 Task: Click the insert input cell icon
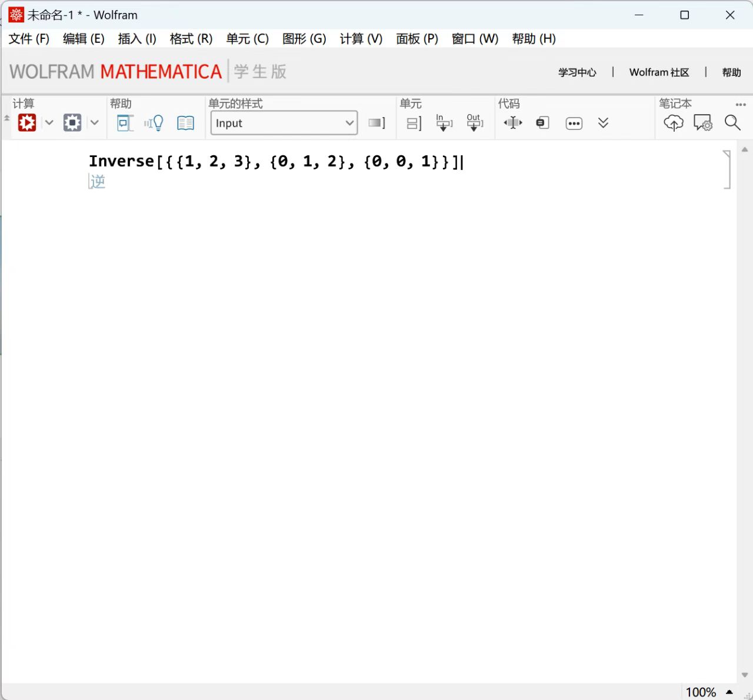point(444,123)
